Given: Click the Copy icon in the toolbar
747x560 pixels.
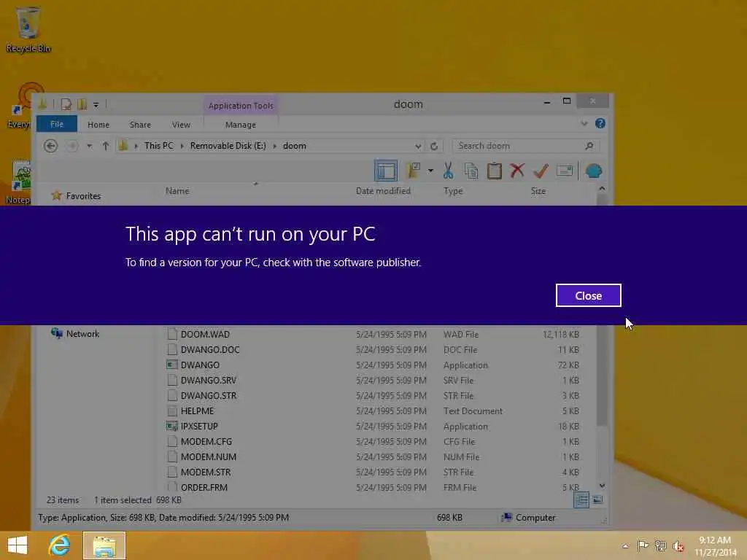Looking at the screenshot, I should [471, 171].
